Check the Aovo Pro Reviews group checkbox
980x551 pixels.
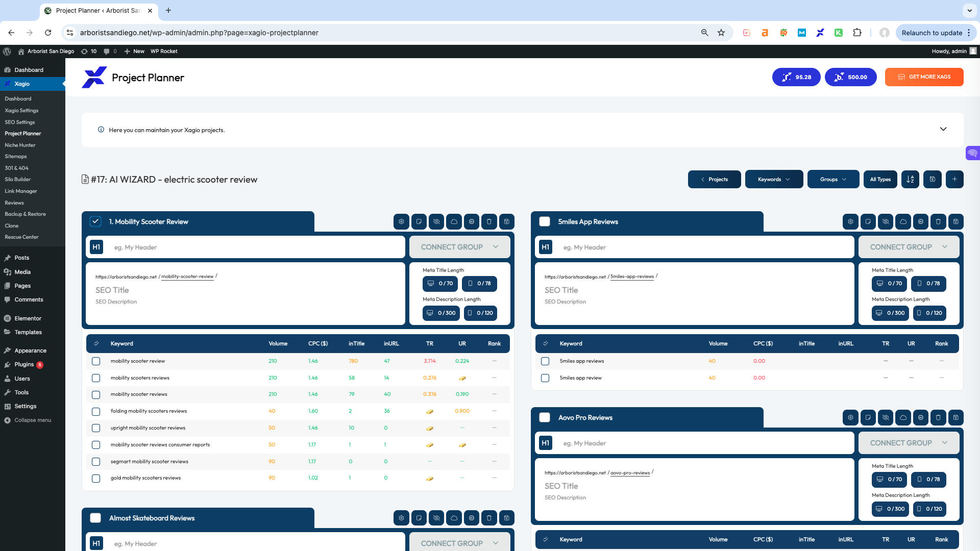545,418
